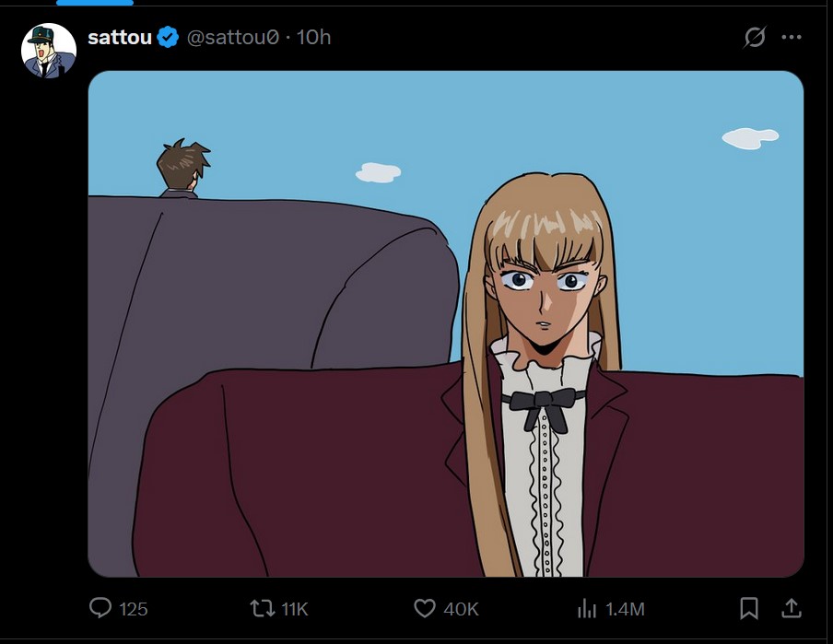The width and height of the screenshot is (833, 644).
Task: Open the share upload-arrow menu
Action: pos(791,608)
